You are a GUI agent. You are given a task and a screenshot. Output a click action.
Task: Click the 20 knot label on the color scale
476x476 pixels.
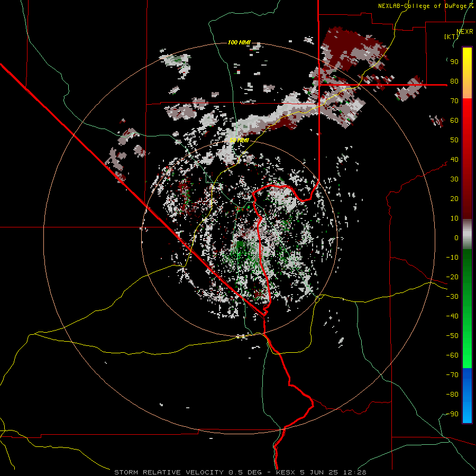pyautogui.click(x=454, y=198)
